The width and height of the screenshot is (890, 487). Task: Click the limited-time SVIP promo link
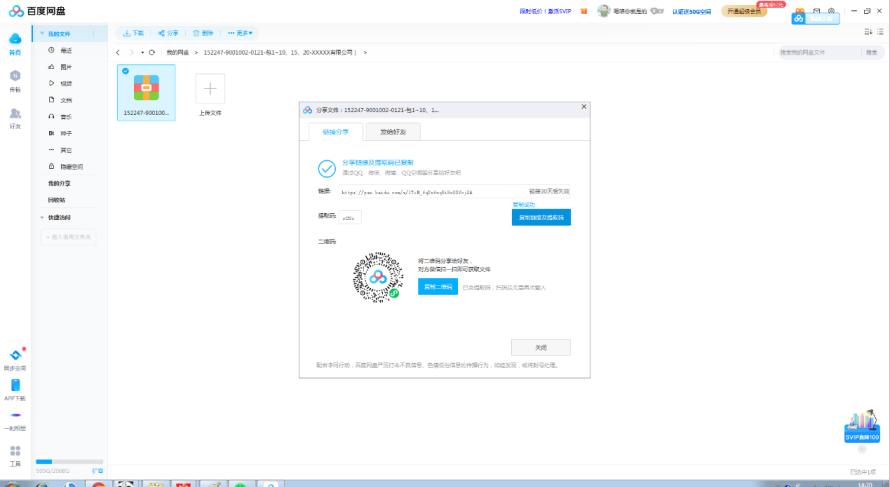coord(545,11)
